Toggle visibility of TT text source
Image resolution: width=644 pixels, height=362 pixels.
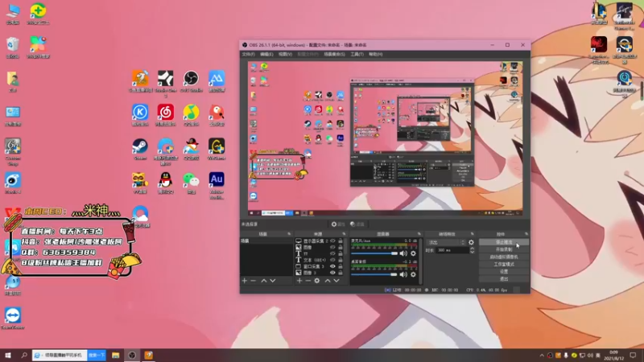coord(332,253)
